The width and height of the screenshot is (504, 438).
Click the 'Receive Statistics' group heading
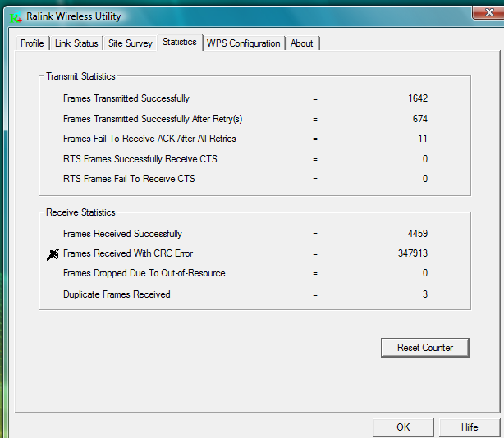point(80,212)
